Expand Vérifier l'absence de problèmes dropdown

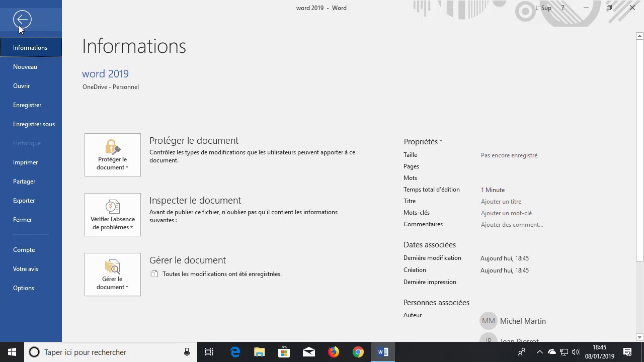click(113, 215)
